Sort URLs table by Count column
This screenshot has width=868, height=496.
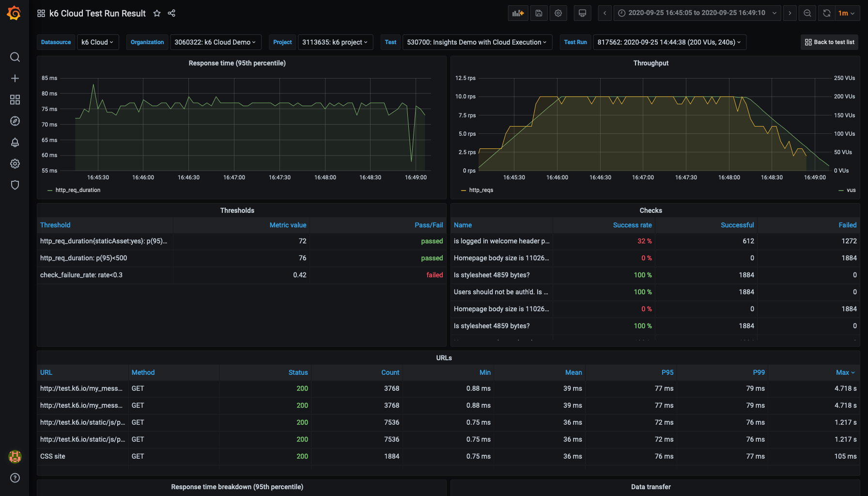(x=390, y=372)
